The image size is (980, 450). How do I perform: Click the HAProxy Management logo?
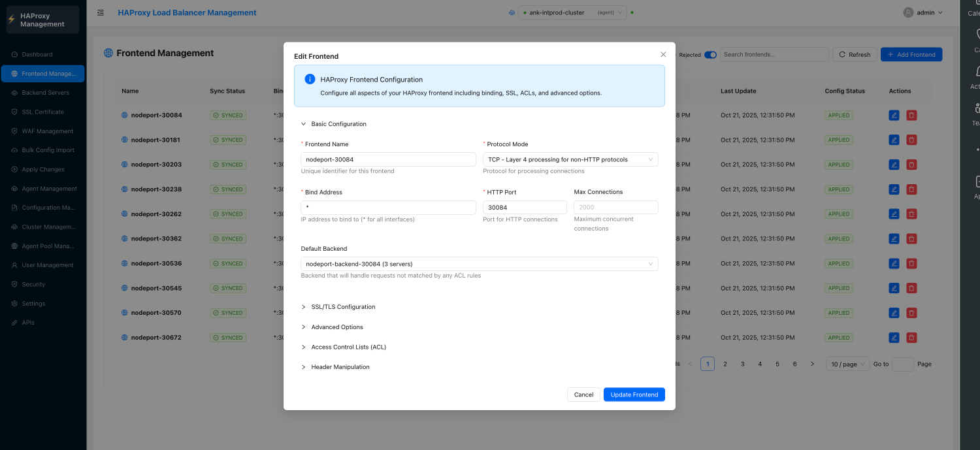coord(42,20)
